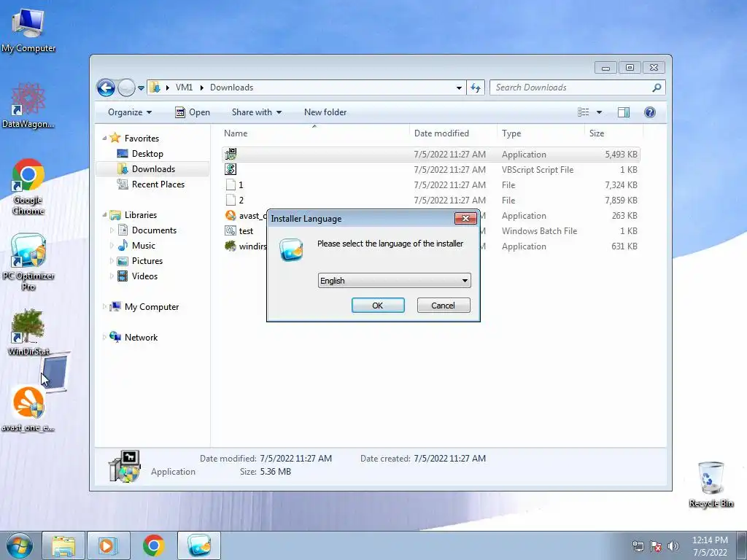Open Windows Explorer from the taskbar
The width and height of the screenshot is (747, 560).
pyautogui.click(x=63, y=545)
